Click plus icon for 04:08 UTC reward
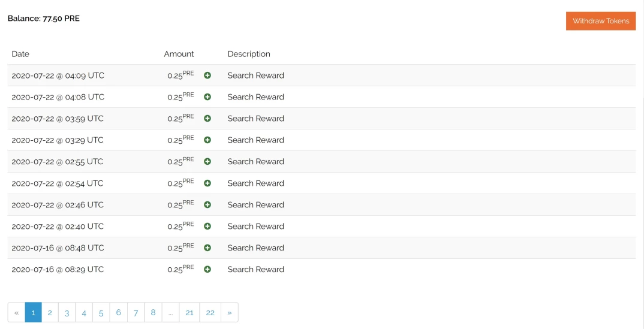 pos(207,97)
